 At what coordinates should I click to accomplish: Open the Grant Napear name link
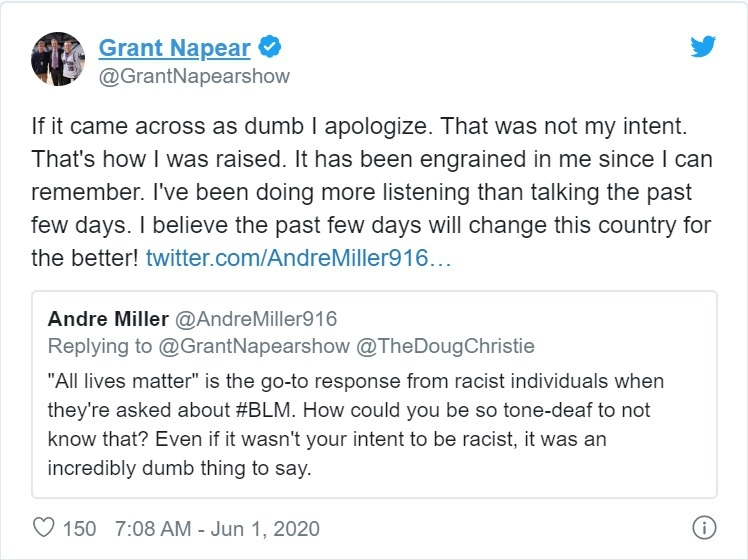pos(174,46)
